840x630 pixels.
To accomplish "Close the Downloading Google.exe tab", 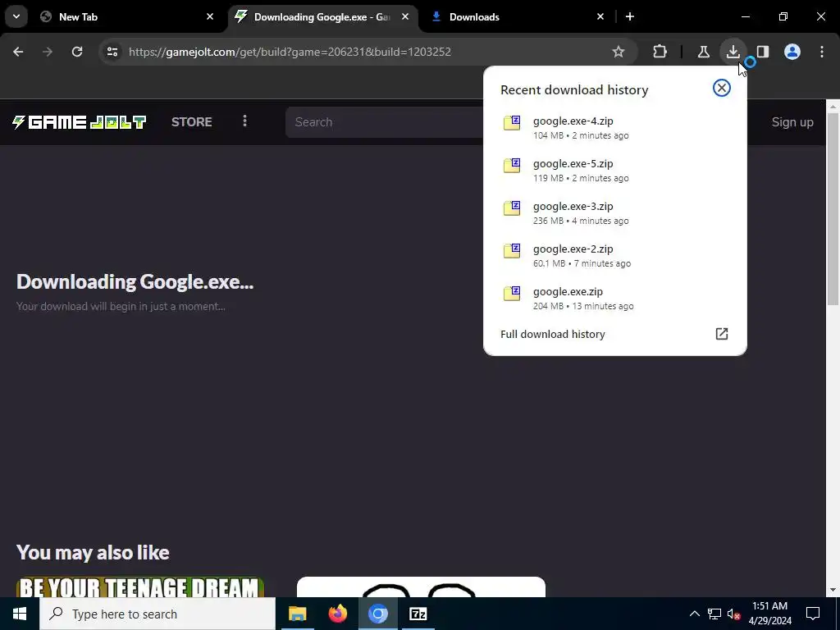I will pyautogui.click(x=405, y=16).
